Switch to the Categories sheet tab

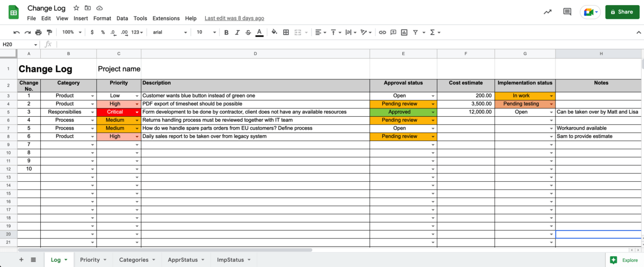click(133, 259)
